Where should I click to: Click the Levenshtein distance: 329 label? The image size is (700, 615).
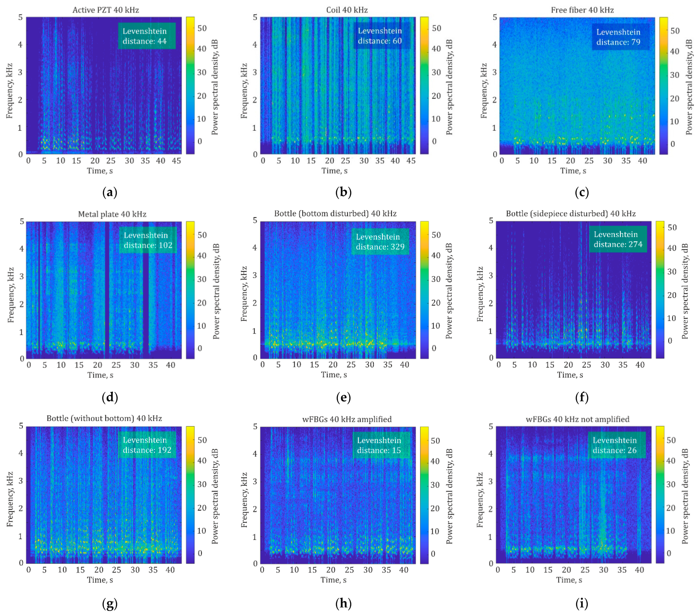380,242
